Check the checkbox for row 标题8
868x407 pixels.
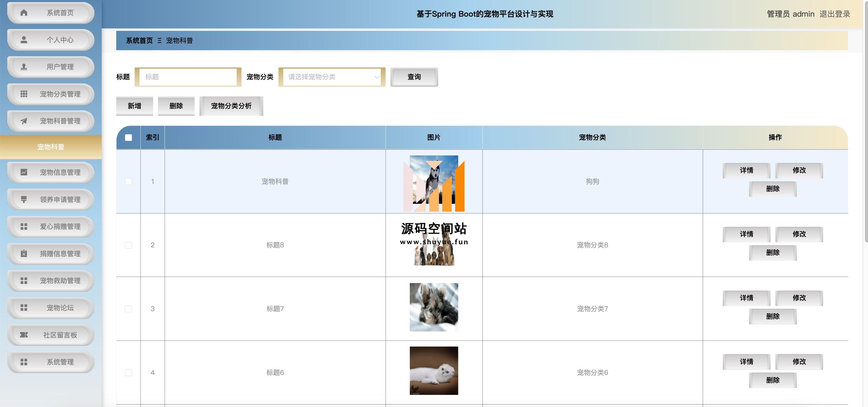(128, 245)
